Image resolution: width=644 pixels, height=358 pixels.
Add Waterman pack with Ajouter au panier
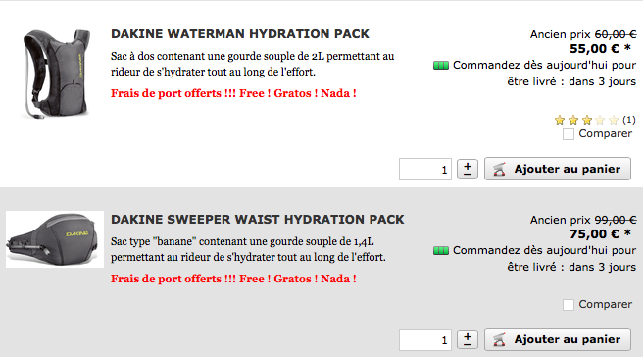pos(558,169)
